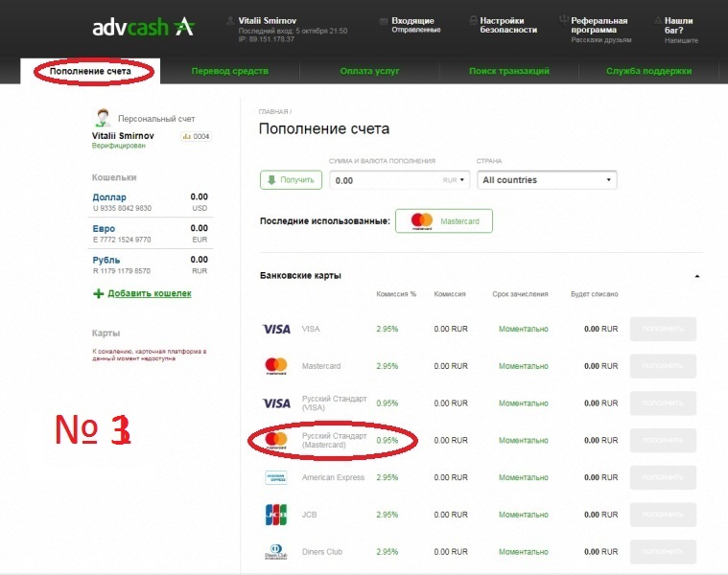Click Mastercard logo for Русский Стандарт (Mastercard)
728x575 pixels.
pos(276,440)
